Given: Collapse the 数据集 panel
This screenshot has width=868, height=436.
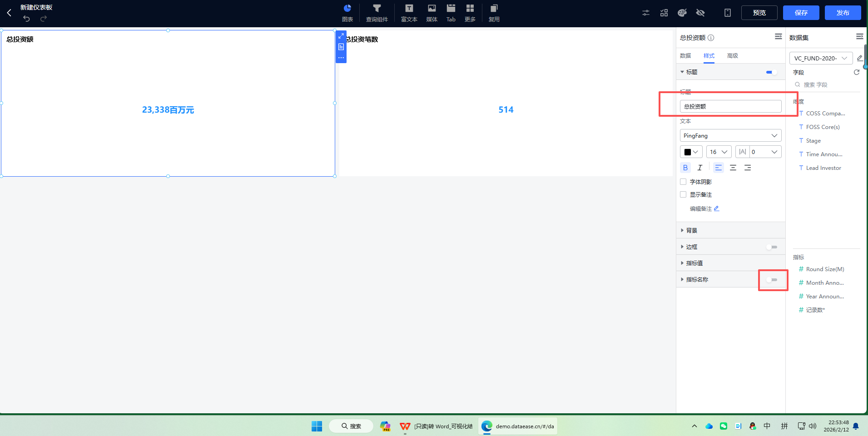Looking at the screenshot, I should click(860, 36).
